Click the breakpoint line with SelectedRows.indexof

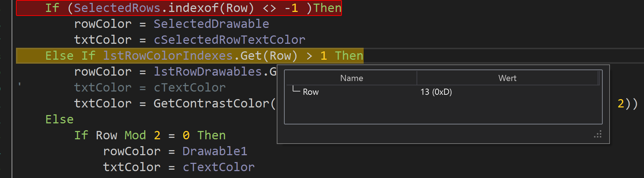tap(179, 8)
